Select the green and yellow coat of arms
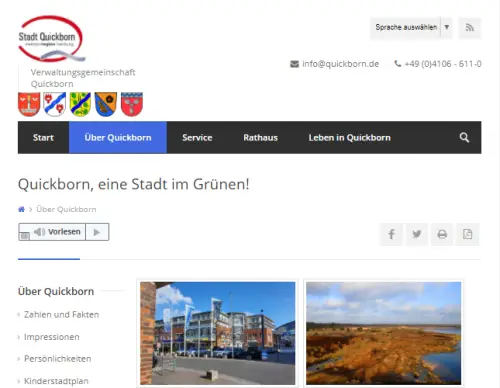The height and width of the screenshot is (388, 500). point(80,104)
